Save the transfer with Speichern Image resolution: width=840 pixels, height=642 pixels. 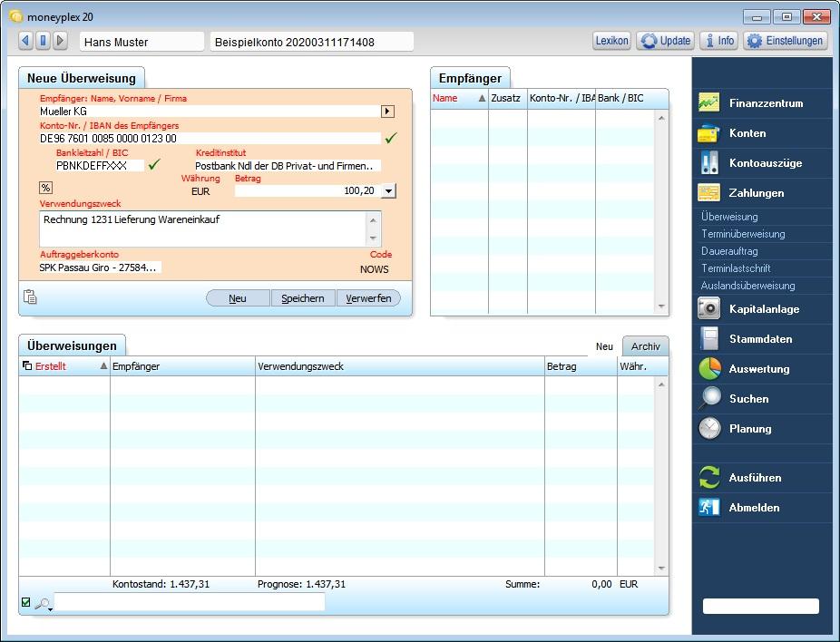[x=303, y=297]
